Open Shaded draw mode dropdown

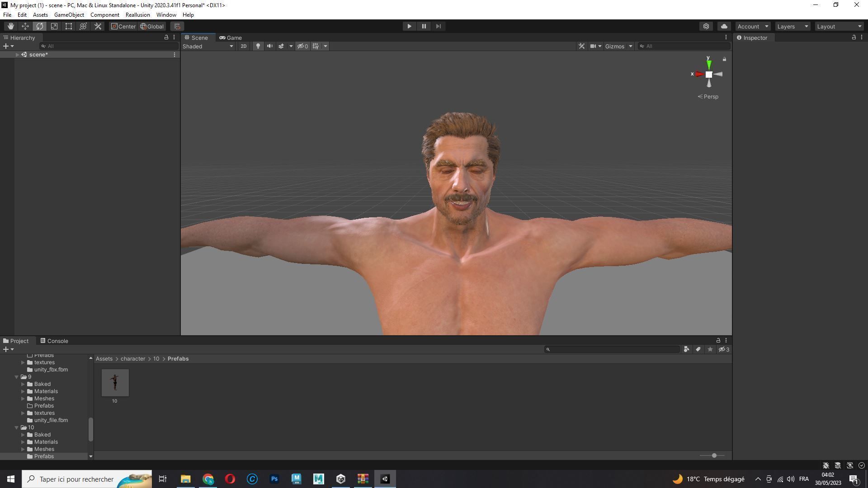click(208, 46)
